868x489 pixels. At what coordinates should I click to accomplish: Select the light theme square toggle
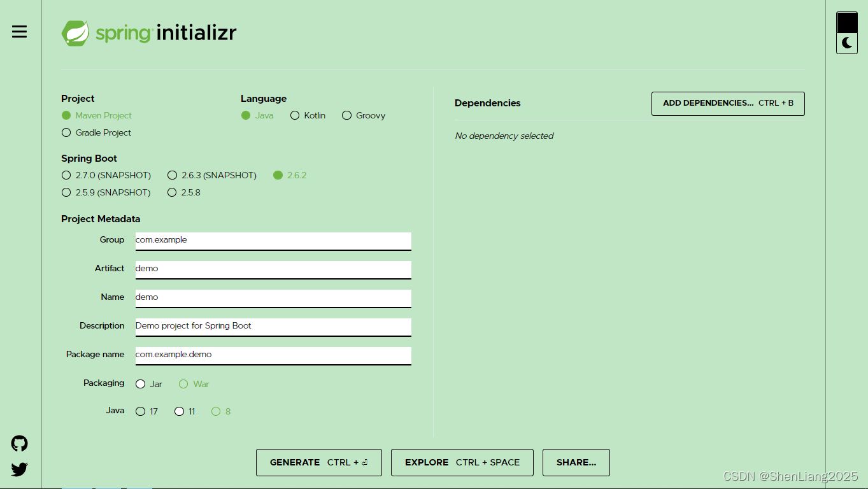pos(847,22)
